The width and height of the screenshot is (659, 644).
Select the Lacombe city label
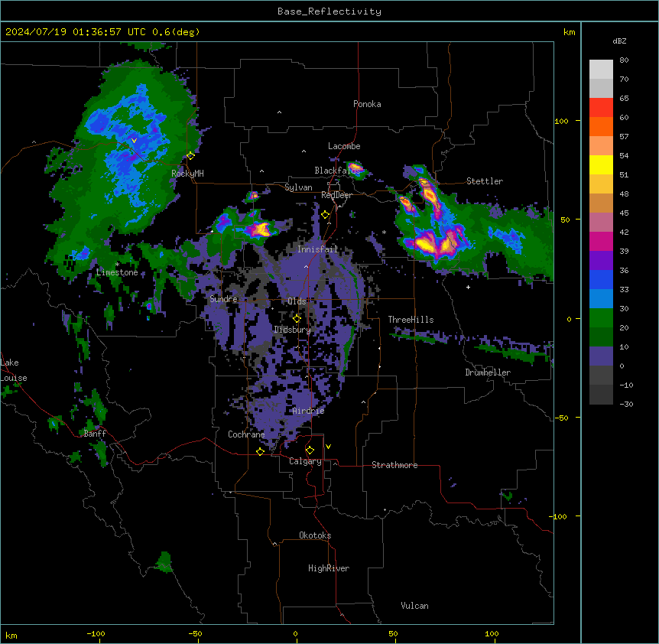344,146
